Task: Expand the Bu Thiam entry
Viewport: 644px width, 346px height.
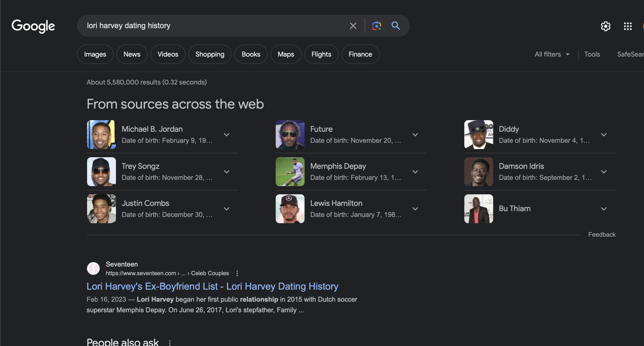Action: pos(604,209)
